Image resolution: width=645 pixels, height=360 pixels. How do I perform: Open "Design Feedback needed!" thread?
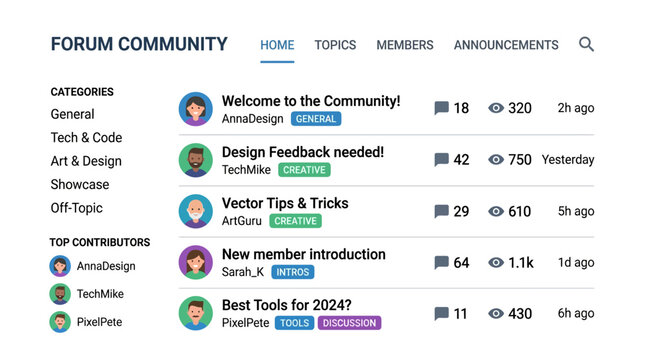pos(303,152)
